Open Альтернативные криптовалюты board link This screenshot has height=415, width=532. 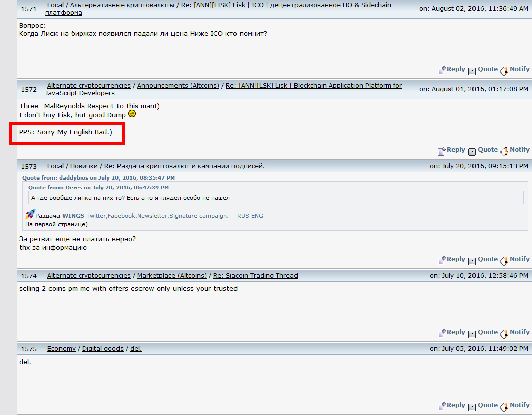(122, 5)
